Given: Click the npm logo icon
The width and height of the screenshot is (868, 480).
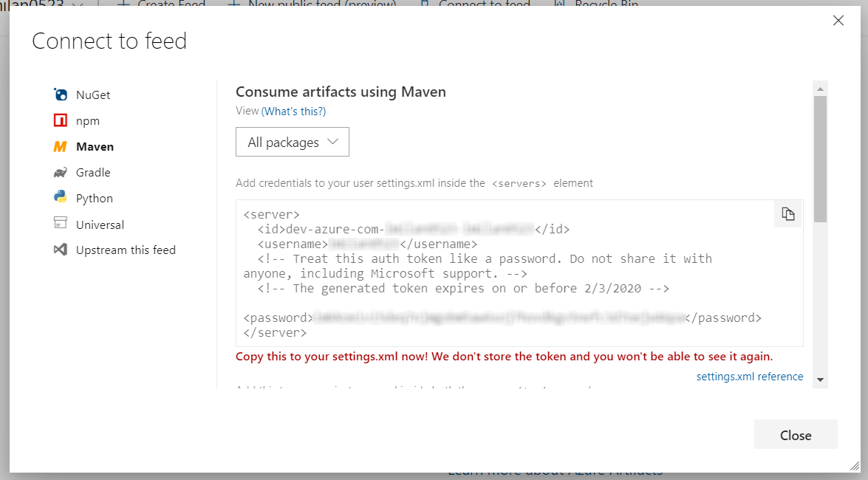Looking at the screenshot, I should [61, 120].
